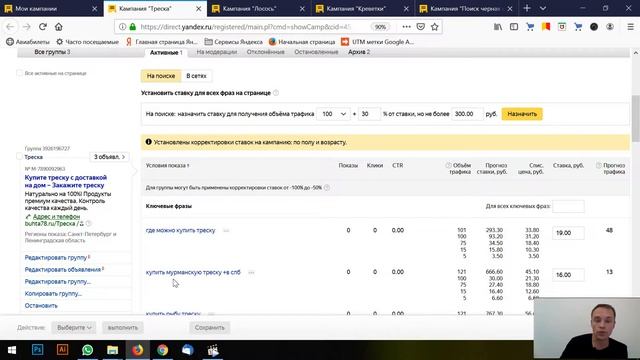
Task: Click the site padlock security icon
Action: click(x=133, y=27)
